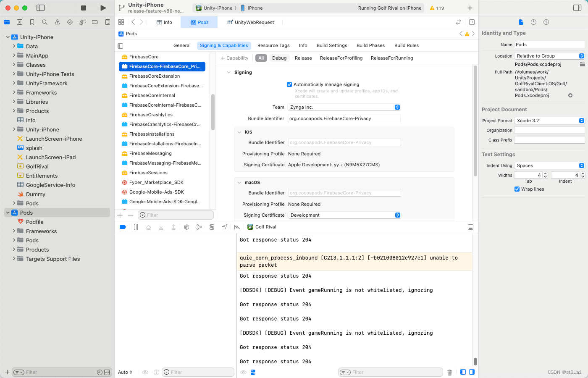Collapse the iOS signing subsection
Viewport: 588px width, 378px height.
pos(239,132)
